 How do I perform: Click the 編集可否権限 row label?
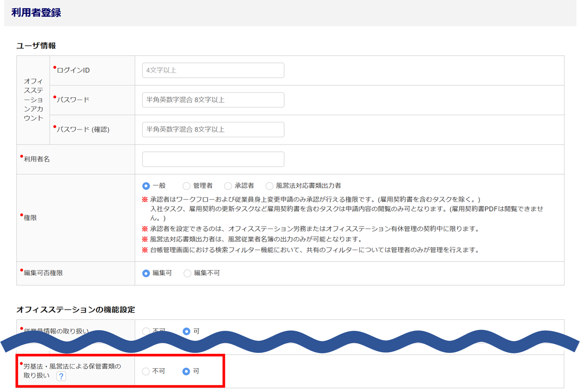point(43,273)
